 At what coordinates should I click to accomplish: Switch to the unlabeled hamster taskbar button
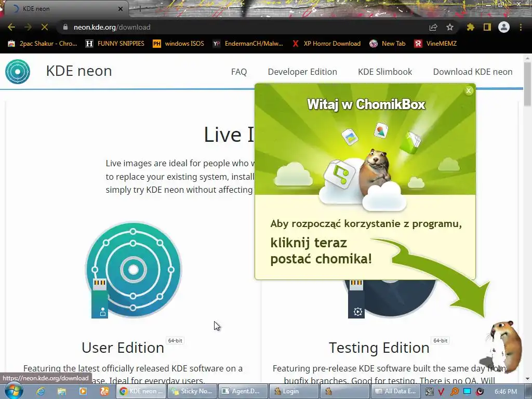345,391
